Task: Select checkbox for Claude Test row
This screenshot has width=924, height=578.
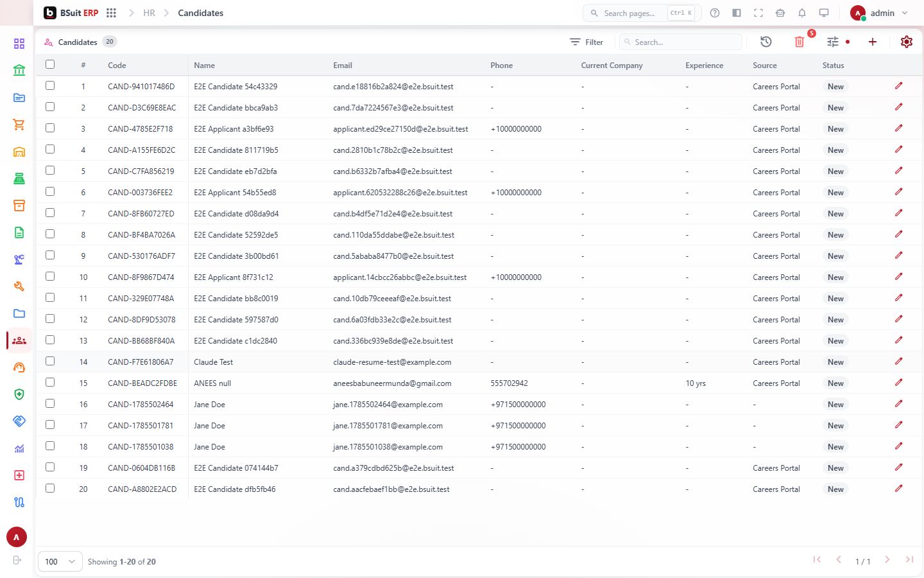Action: coord(50,361)
